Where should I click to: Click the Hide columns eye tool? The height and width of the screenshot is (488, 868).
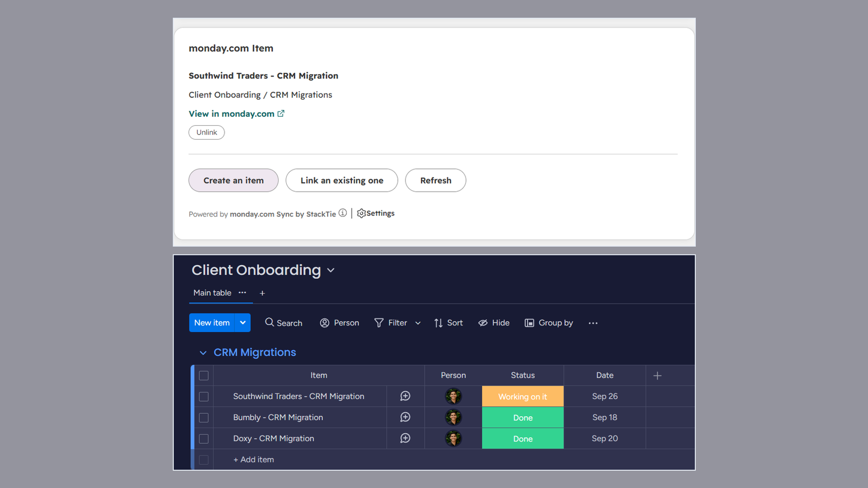pyautogui.click(x=483, y=323)
